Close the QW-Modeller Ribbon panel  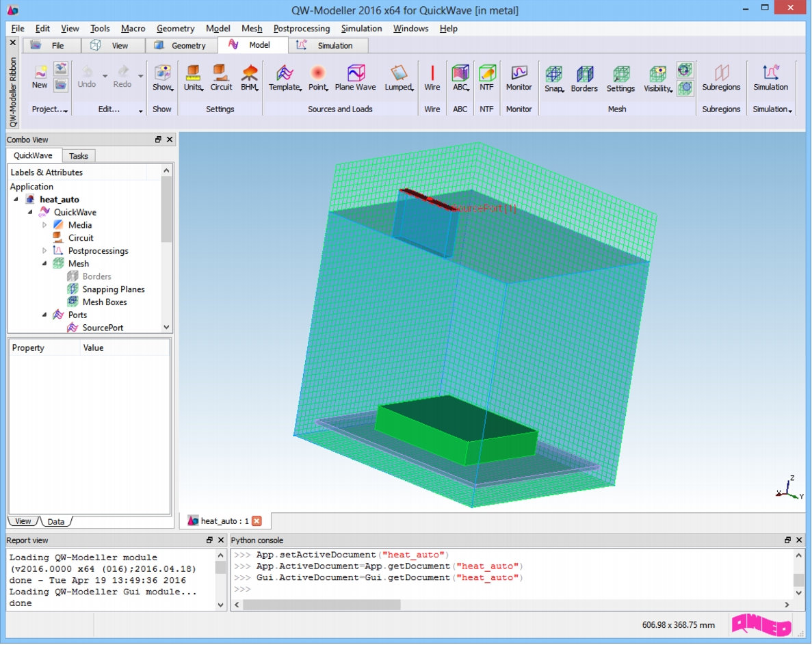tap(13, 42)
